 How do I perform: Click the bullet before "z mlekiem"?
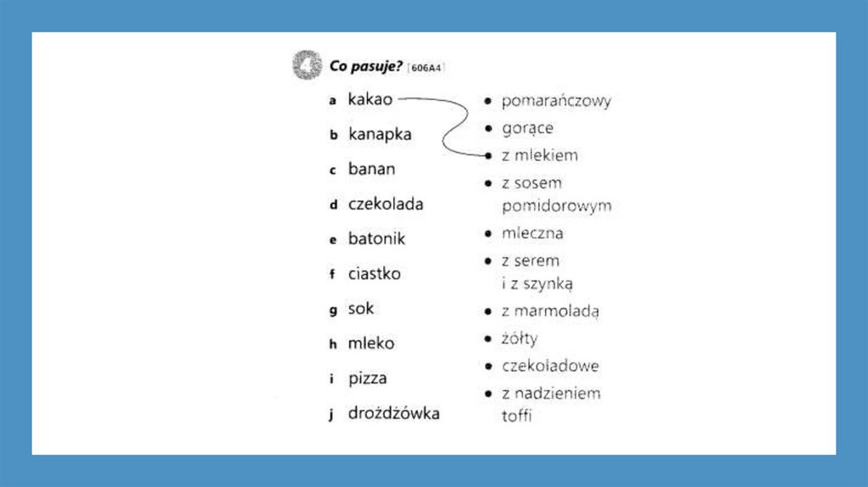(x=488, y=156)
